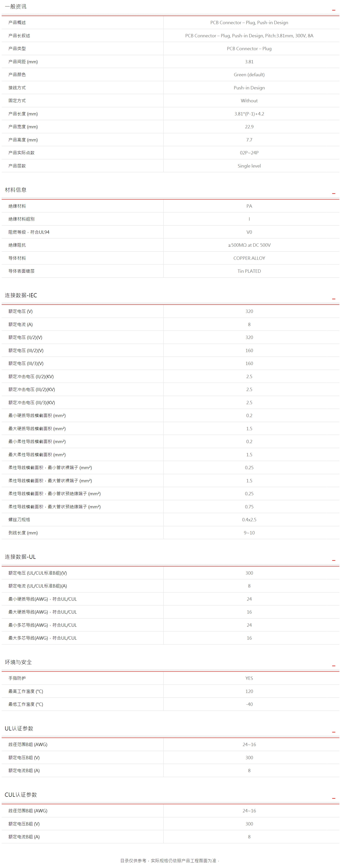340x868 pixels.
Task: Collapse UL认证参数 via its minus icon
Action: pyautogui.click(x=334, y=732)
